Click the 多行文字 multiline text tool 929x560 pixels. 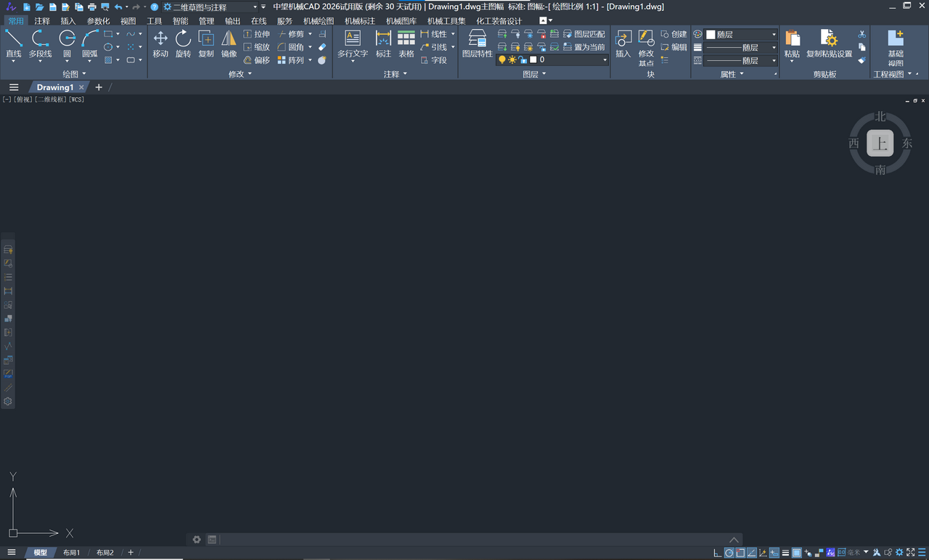(353, 44)
